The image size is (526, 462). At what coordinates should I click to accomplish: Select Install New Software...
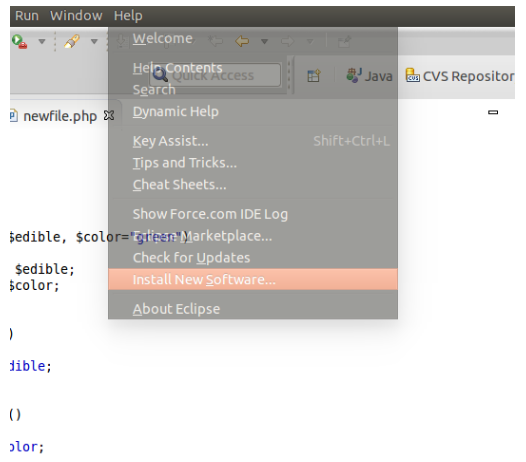click(253, 279)
